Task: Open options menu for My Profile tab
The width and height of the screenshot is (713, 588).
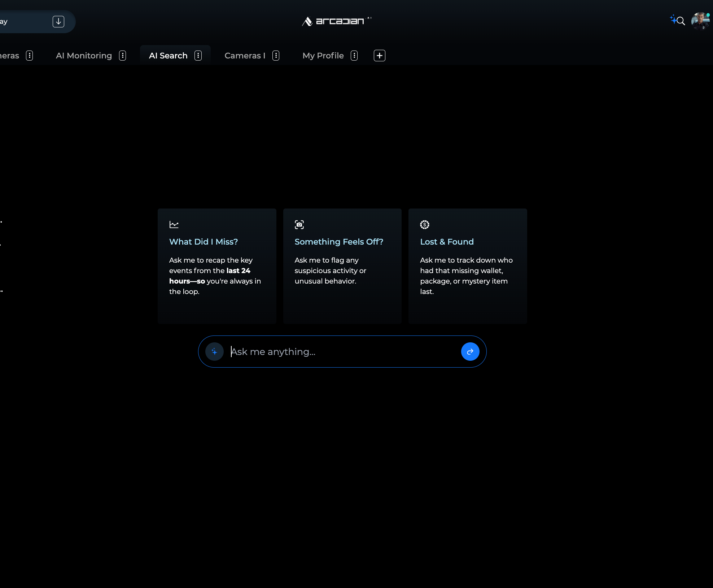Action: [x=354, y=56]
